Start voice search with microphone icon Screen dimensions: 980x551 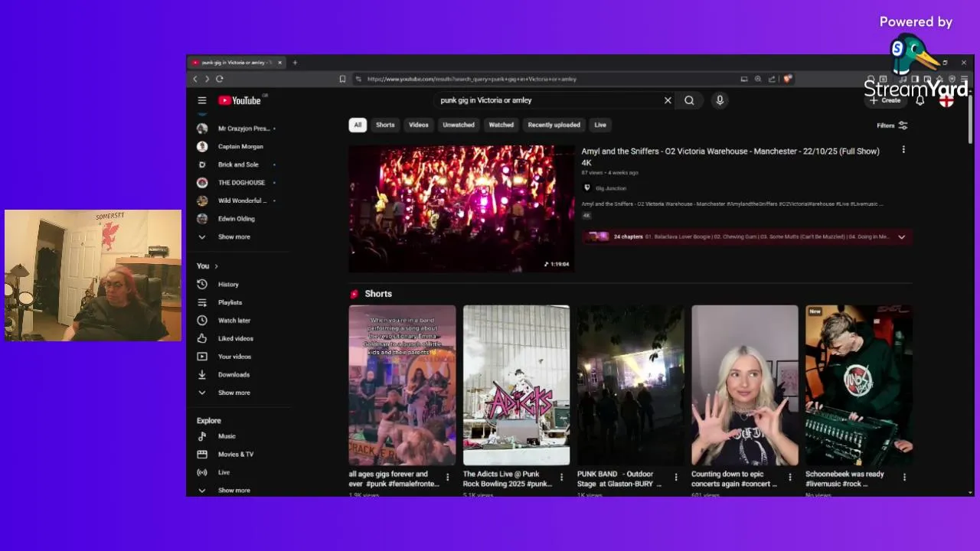point(720,100)
